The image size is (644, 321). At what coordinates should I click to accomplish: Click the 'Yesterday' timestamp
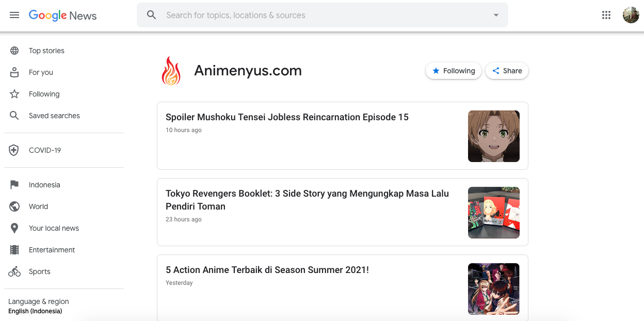pos(179,283)
